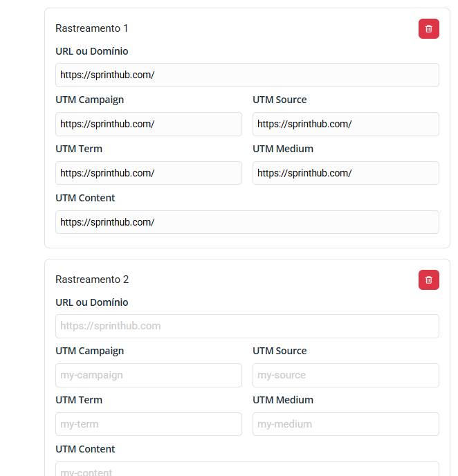This screenshot has height=476, width=458.
Task: Click the my-medium placeholder input
Action: tap(346, 425)
